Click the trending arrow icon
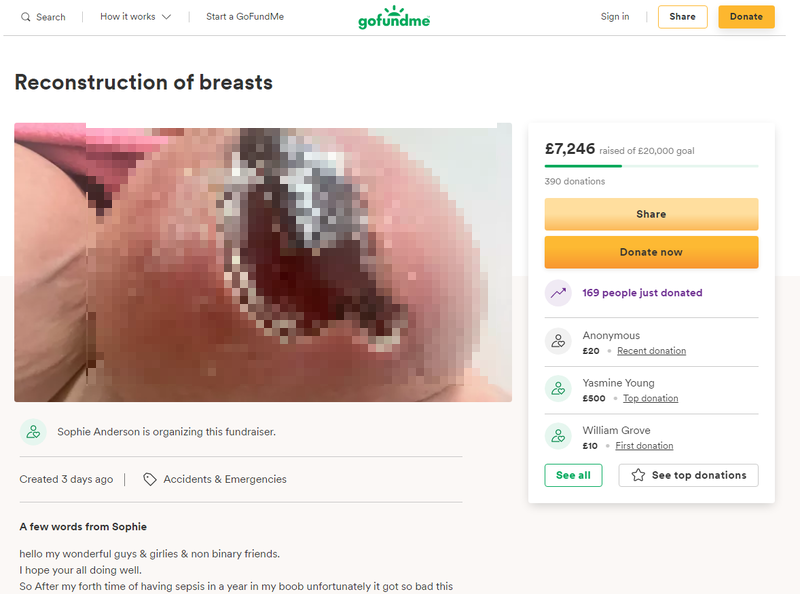Viewport: 800px width, 594px height. [x=557, y=293]
